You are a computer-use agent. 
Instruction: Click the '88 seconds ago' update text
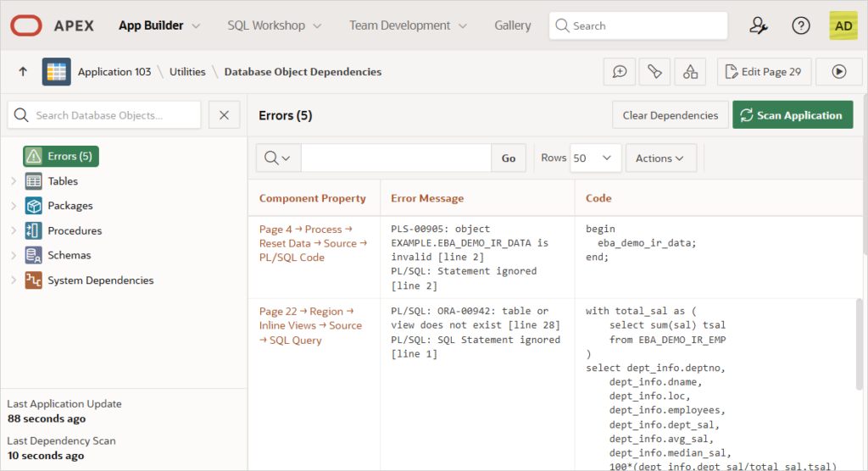(47, 419)
